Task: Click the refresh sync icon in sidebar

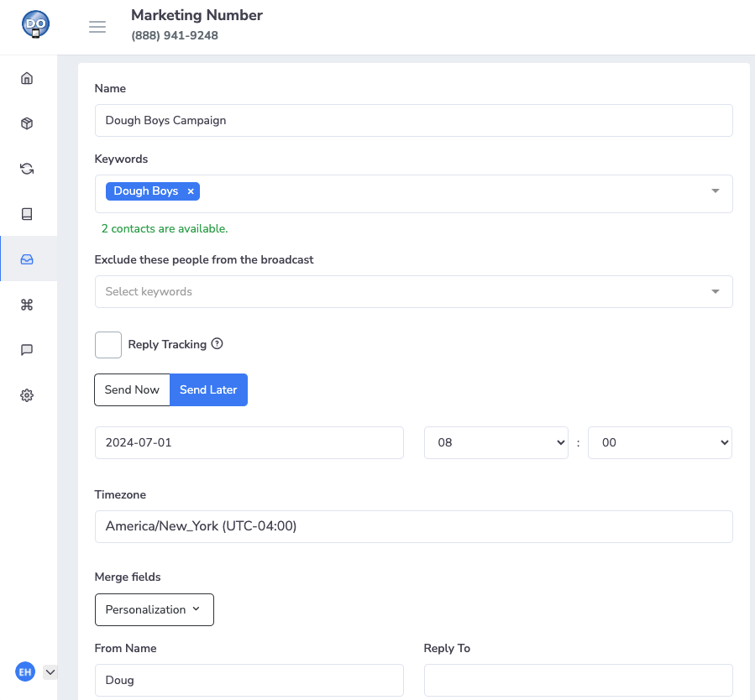Action: [x=27, y=169]
